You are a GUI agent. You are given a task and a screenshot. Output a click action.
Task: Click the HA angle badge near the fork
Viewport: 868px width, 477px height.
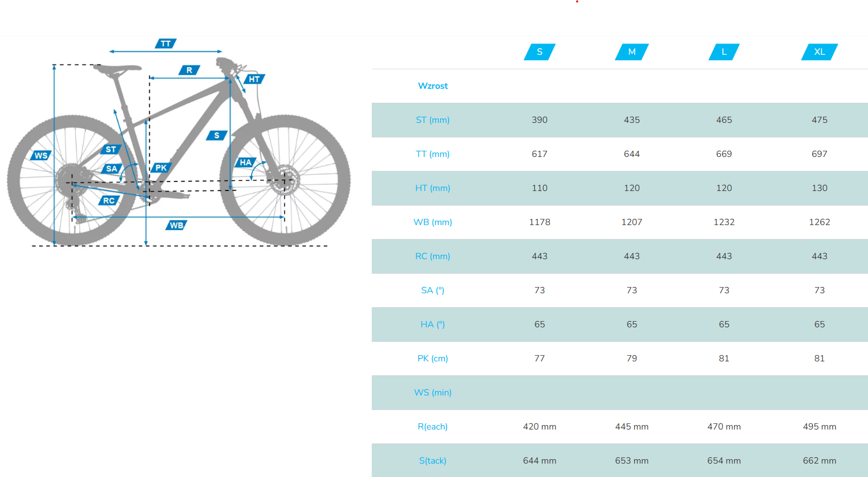click(246, 163)
